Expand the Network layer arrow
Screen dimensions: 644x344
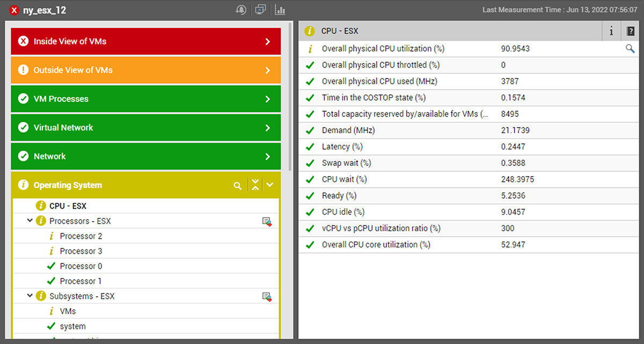click(x=268, y=156)
